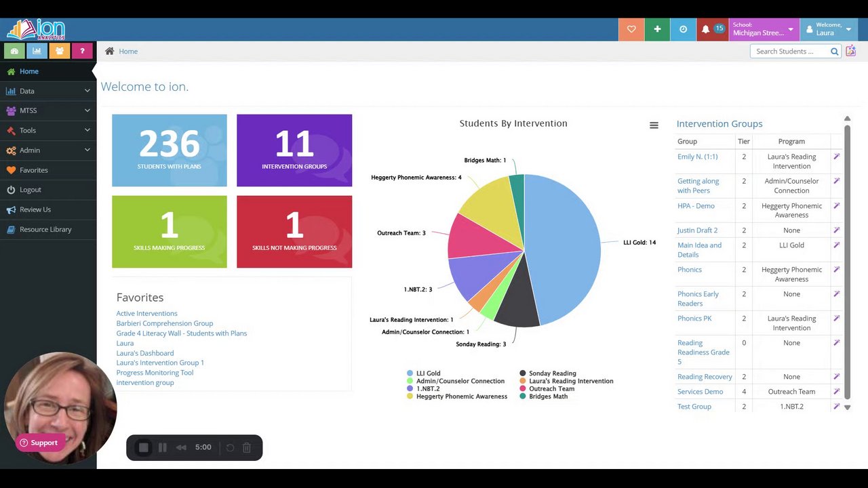Click the notes icon beside student search
Viewport: 868px width, 488px height.
pos(851,51)
